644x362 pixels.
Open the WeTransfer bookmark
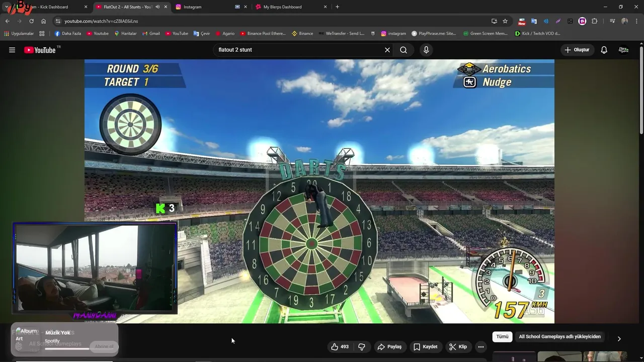pyautogui.click(x=341, y=34)
